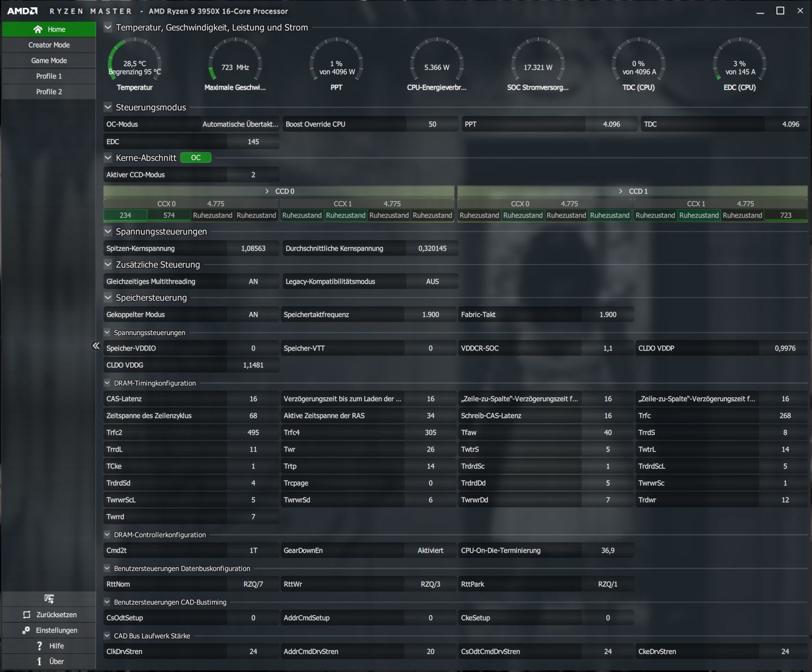Open the Hilfe page
The width and height of the screenshot is (812, 672).
click(49, 646)
